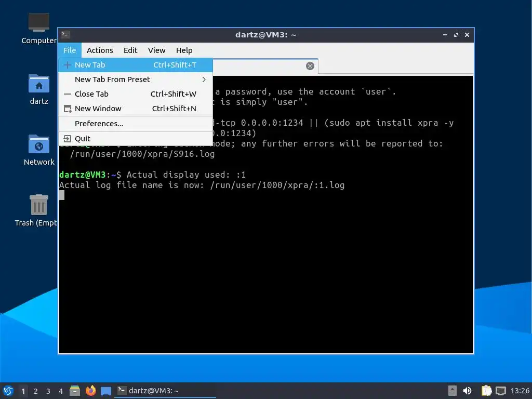Select New Window menu entry
This screenshot has width=532, height=399.
click(136, 109)
